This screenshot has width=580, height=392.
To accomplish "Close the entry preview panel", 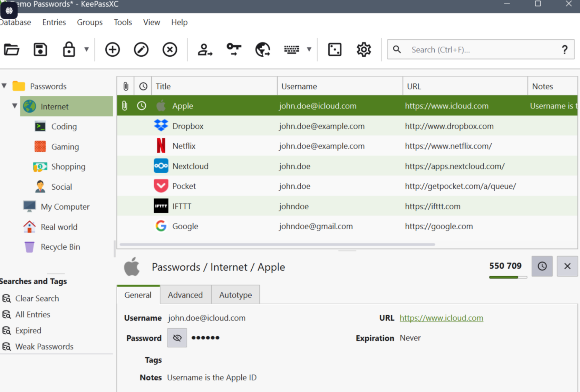I will click(x=567, y=266).
